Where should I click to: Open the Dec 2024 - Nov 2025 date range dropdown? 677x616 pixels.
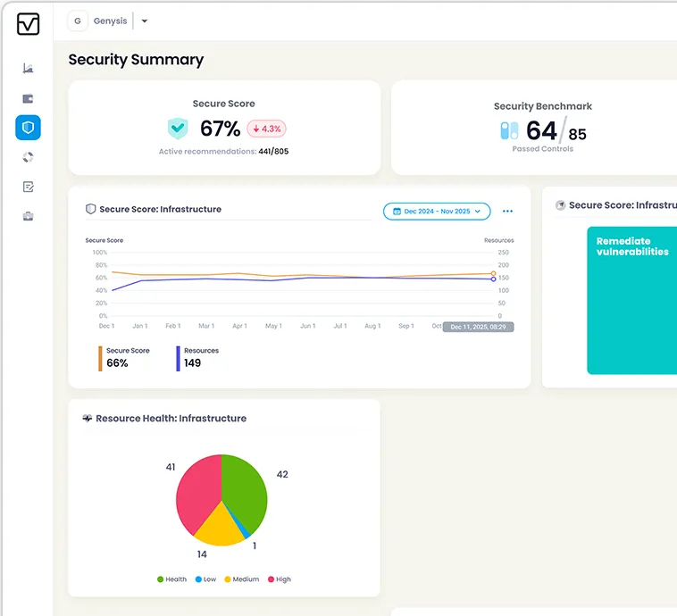coord(437,212)
